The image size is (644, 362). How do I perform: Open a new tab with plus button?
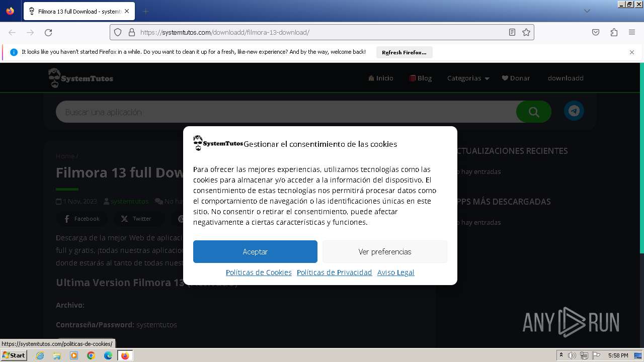(x=145, y=11)
